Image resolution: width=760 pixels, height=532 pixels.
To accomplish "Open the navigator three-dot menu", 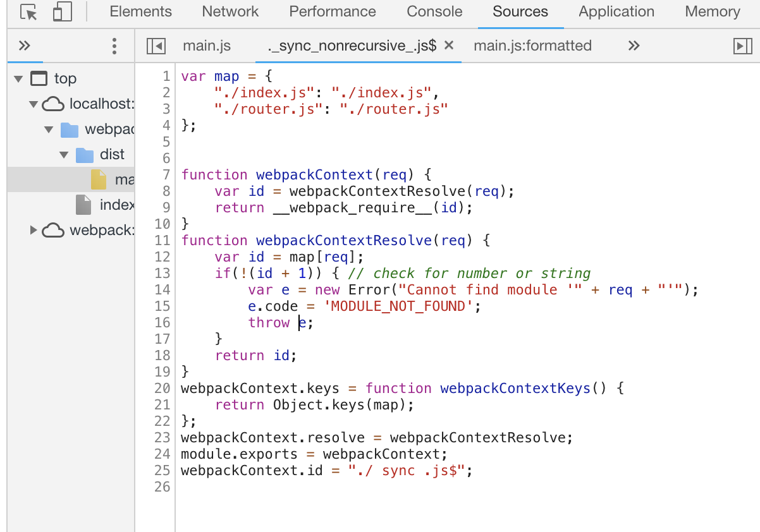I will click(114, 45).
